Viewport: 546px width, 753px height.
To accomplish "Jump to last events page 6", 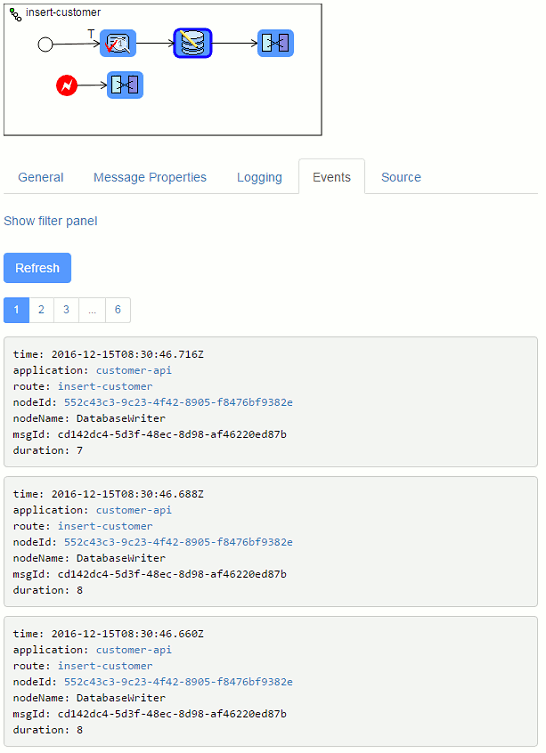I will pyautogui.click(x=118, y=310).
